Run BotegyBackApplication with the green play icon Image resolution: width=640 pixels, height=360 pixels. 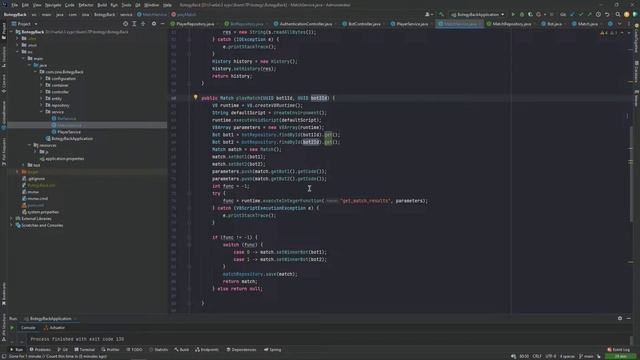click(x=513, y=14)
